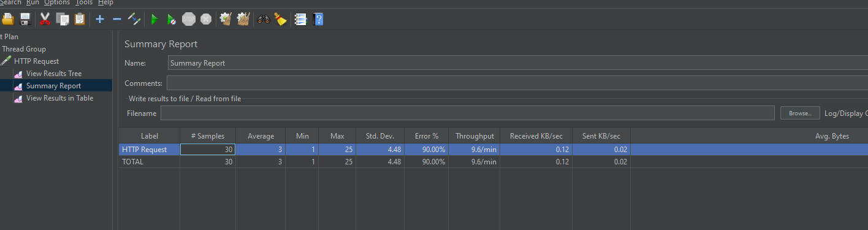Collapse all nodes with minus icon
The image size is (868, 230).
coord(117,19)
